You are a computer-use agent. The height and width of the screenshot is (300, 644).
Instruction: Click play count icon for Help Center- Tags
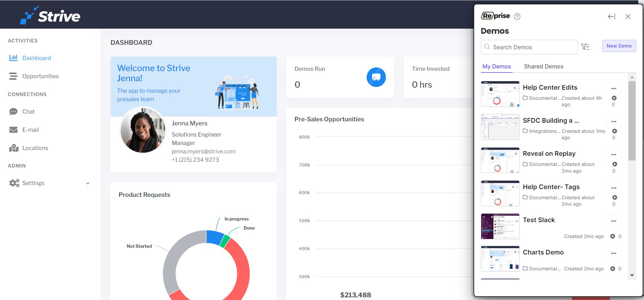coord(615,198)
